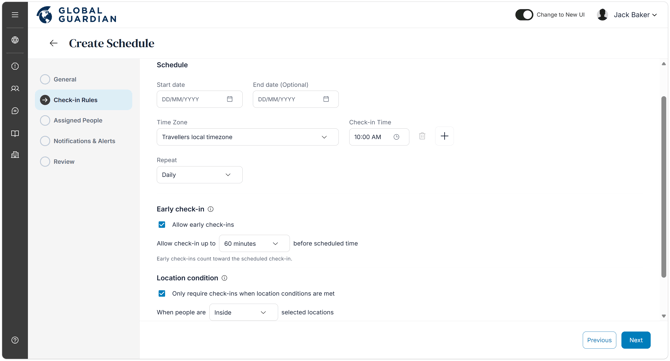Click the End date input field
The width and height of the screenshot is (670, 361).
[x=296, y=99]
